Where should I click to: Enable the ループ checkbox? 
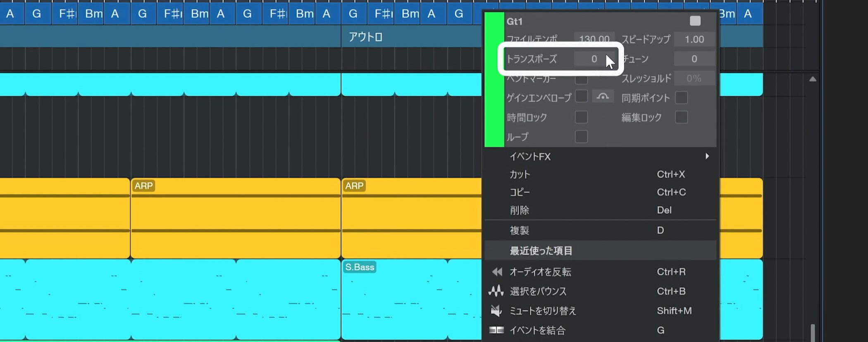tap(581, 137)
